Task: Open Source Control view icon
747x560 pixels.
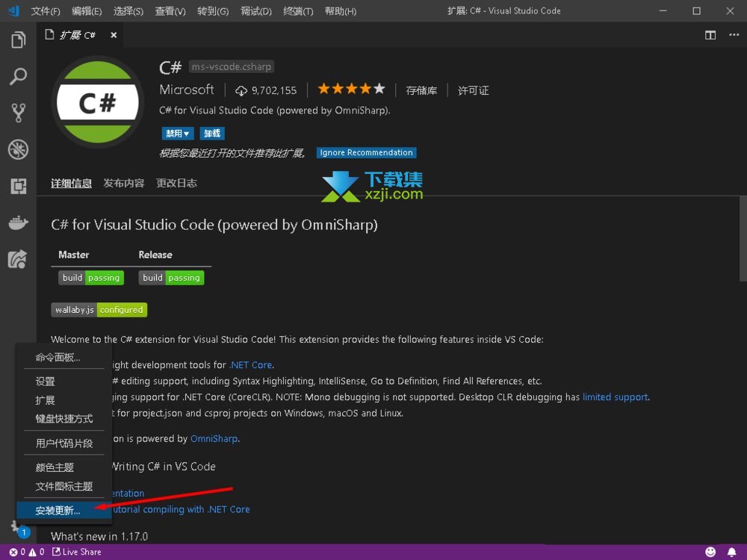Action: [18, 113]
